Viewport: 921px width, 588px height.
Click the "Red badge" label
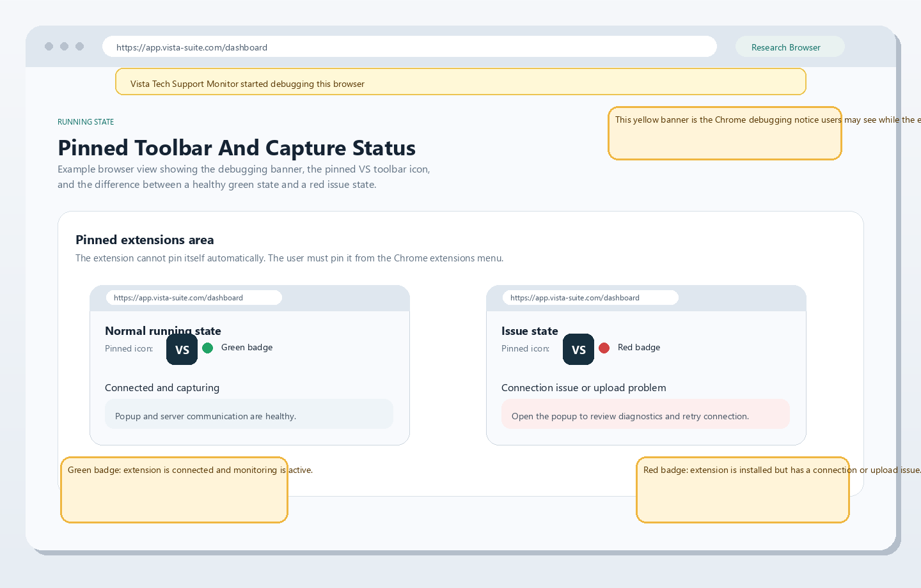[639, 348]
